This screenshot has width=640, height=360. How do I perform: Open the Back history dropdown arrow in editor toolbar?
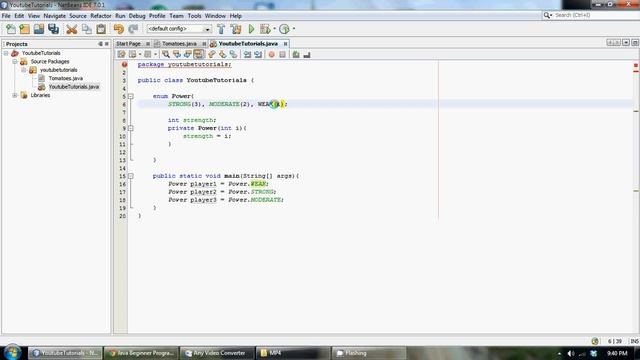click(x=140, y=54)
